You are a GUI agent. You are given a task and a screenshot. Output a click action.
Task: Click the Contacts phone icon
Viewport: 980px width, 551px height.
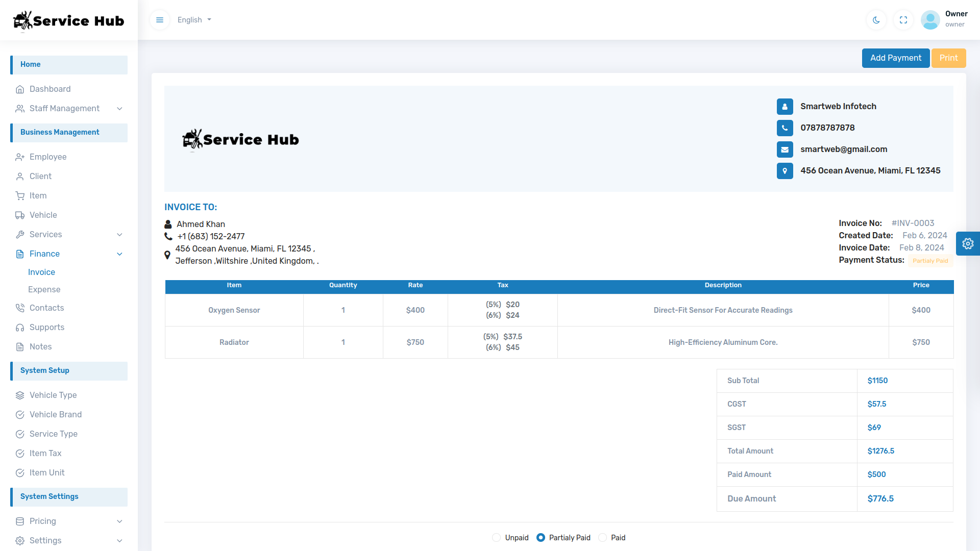[20, 308]
